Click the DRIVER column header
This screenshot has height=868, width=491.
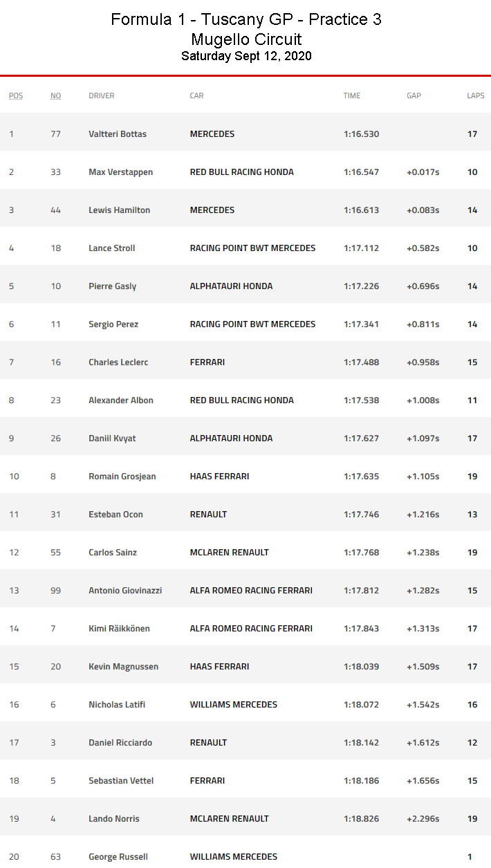click(x=102, y=95)
